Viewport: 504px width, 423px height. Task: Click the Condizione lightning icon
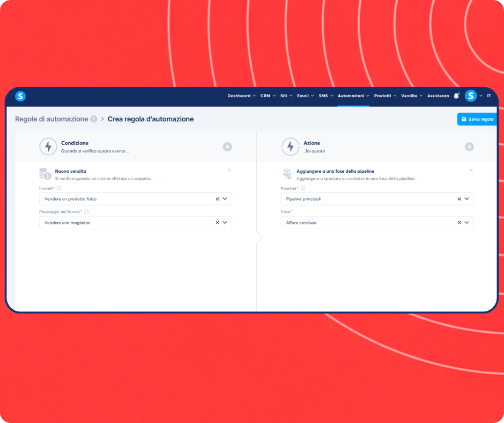(x=48, y=147)
